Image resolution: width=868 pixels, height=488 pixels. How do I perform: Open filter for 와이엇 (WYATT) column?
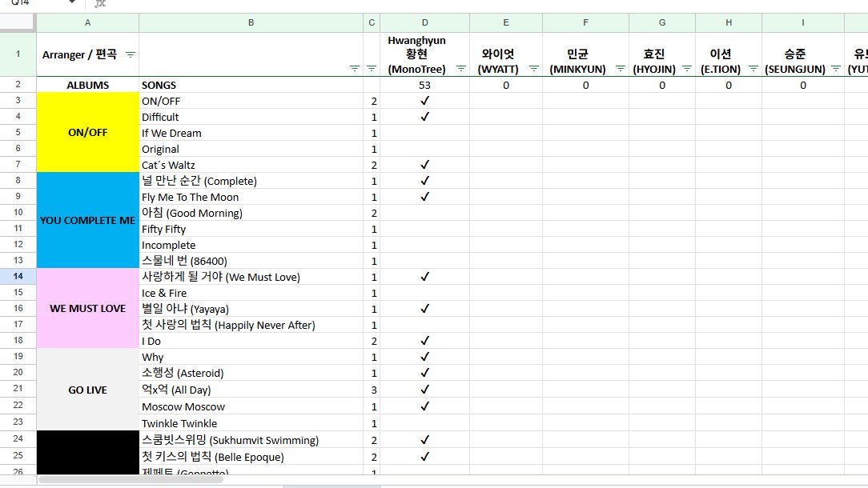[x=533, y=69]
